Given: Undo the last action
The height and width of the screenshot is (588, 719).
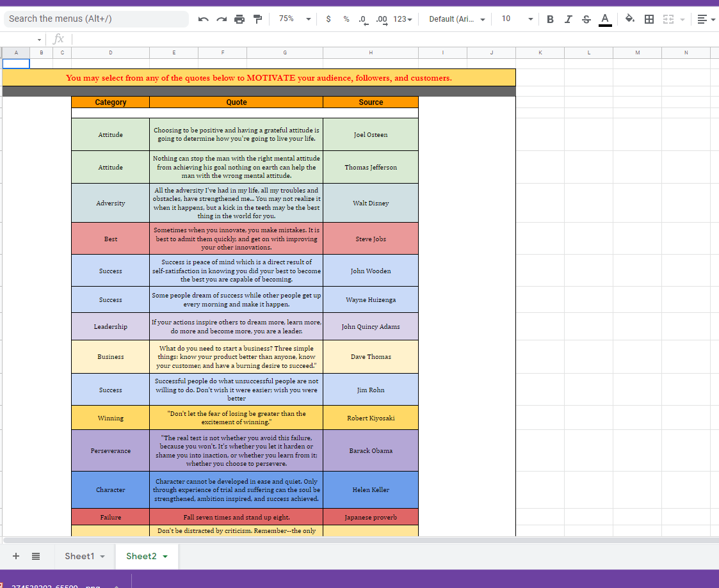Looking at the screenshot, I should [203, 19].
